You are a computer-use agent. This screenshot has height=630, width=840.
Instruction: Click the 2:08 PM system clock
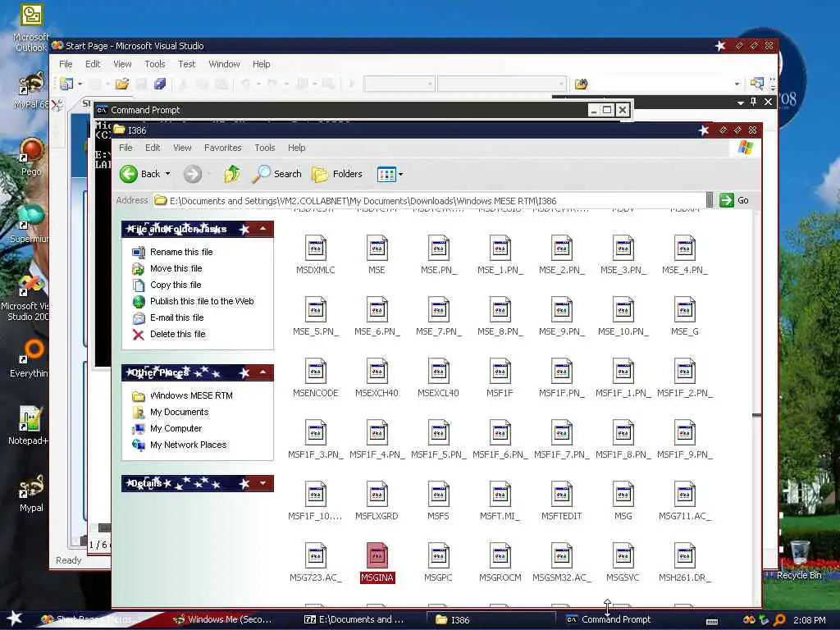point(809,620)
